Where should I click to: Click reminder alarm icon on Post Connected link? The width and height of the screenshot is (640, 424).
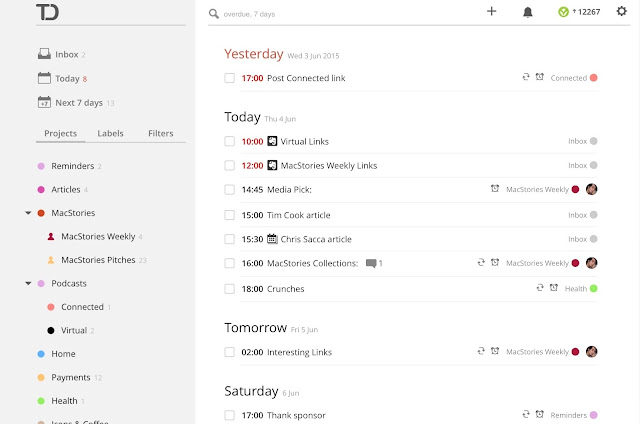coord(540,77)
